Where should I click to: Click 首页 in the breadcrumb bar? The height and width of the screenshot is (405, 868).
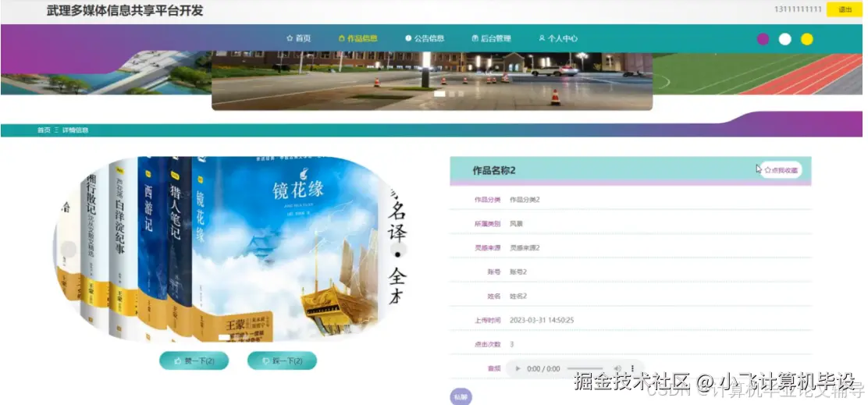44,130
